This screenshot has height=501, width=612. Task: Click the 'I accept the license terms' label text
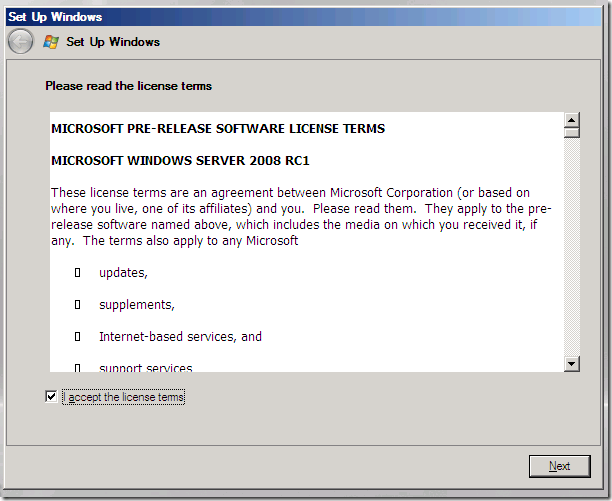coord(124,398)
